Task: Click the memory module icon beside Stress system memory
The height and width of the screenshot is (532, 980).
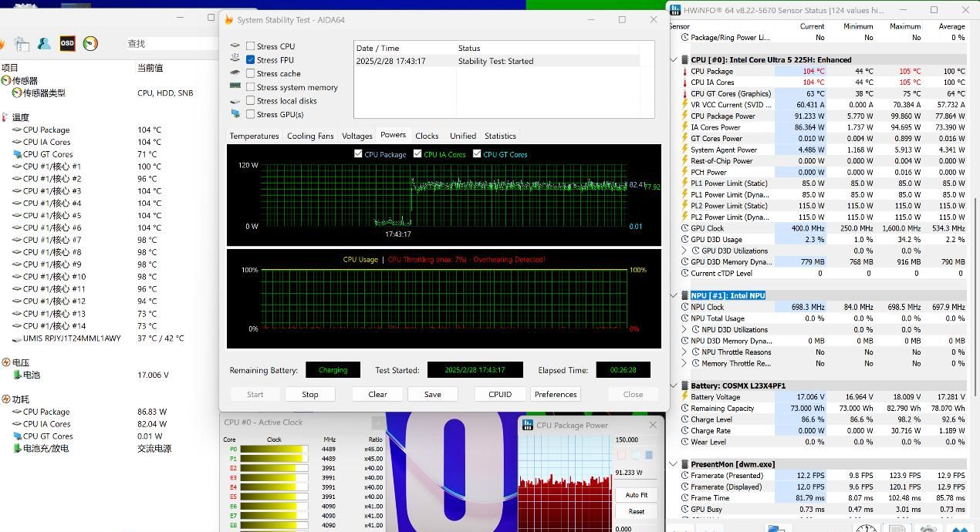Action: pyautogui.click(x=235, y=86)
